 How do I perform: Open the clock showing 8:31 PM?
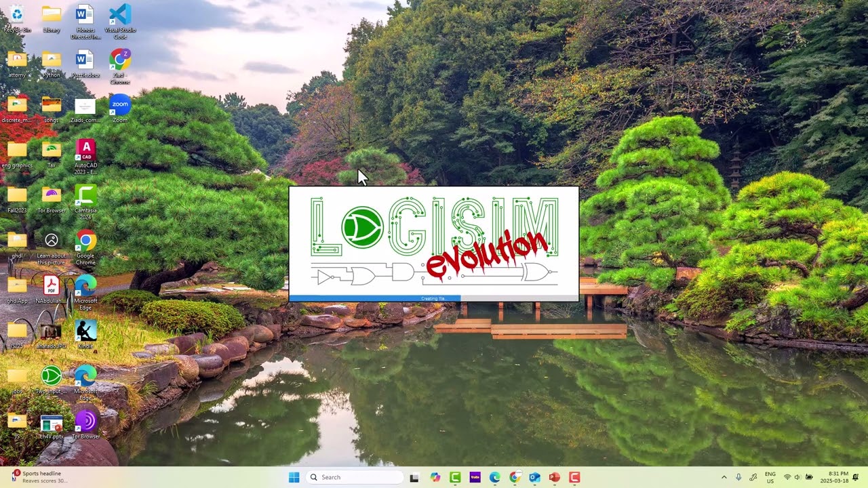click(833, 477)
